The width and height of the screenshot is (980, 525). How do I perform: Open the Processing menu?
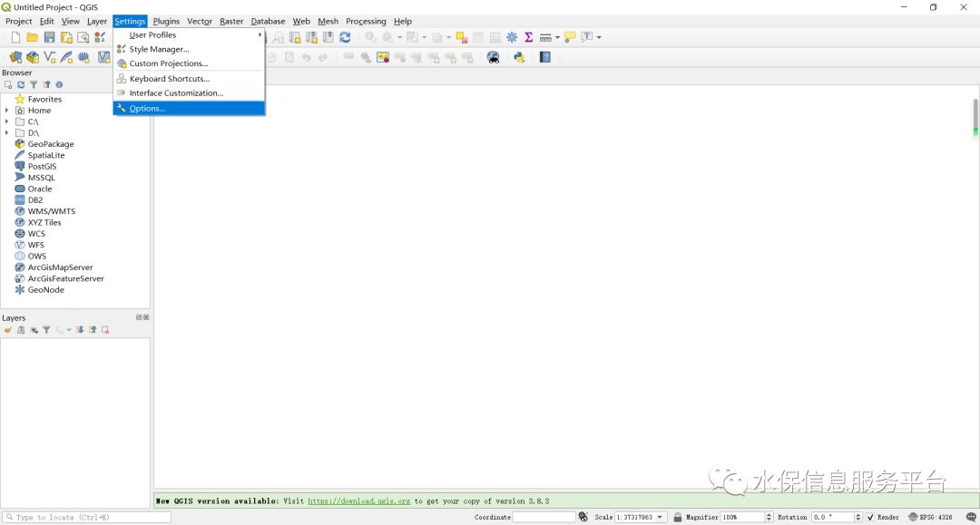(x=366, y=21)
